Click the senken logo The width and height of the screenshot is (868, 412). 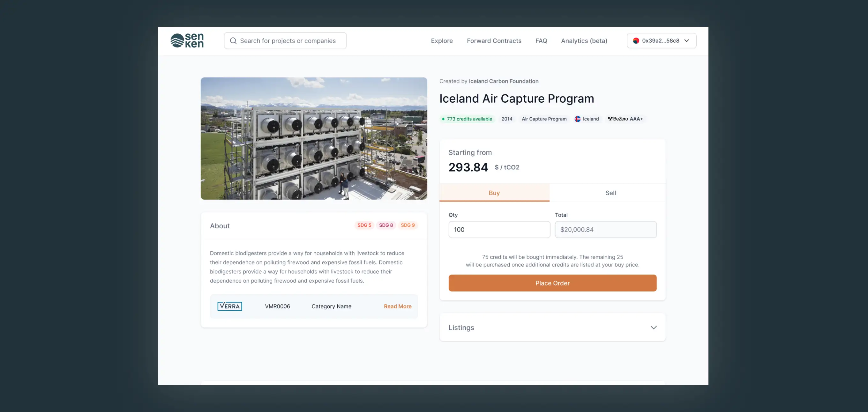[x=187, y=40]
